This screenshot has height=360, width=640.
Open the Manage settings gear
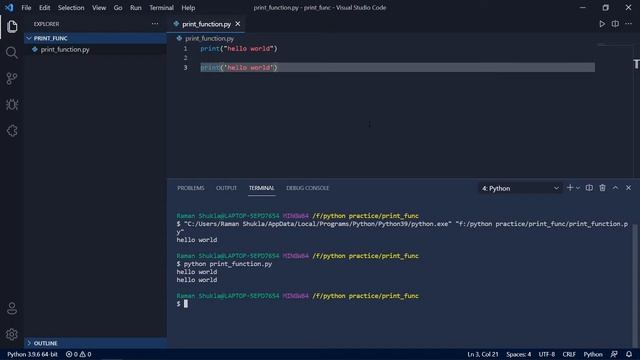coord(12,334)
